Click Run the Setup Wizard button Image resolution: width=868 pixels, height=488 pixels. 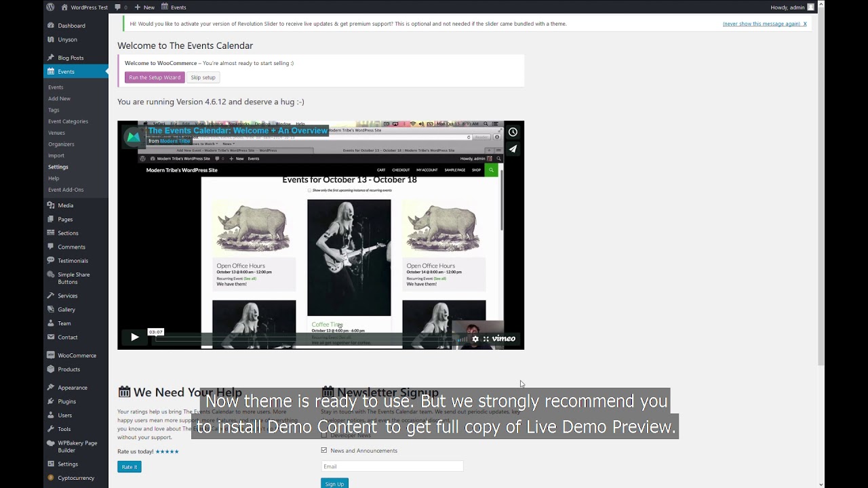(155, 77)
